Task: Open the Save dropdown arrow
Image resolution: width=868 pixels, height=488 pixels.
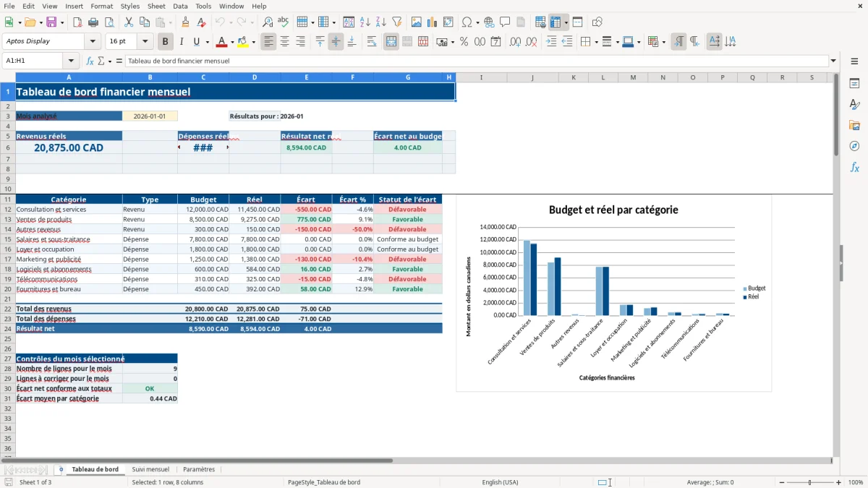Action: pyautogui.click(x=62, y=22)
